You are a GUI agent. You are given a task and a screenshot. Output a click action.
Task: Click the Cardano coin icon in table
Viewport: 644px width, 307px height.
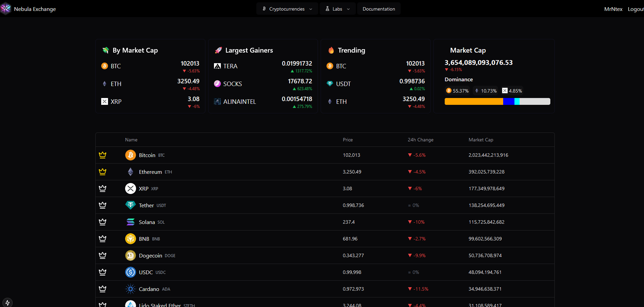click(131, 289)
